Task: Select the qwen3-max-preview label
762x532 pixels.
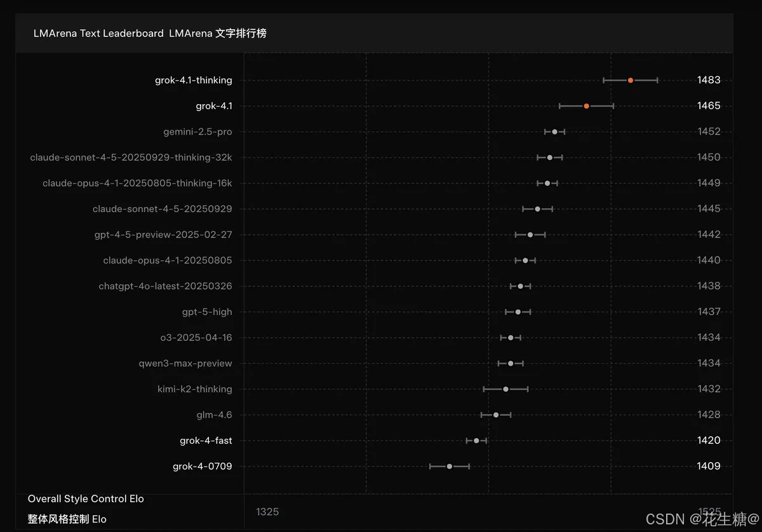Action: (x=185, y=364)
